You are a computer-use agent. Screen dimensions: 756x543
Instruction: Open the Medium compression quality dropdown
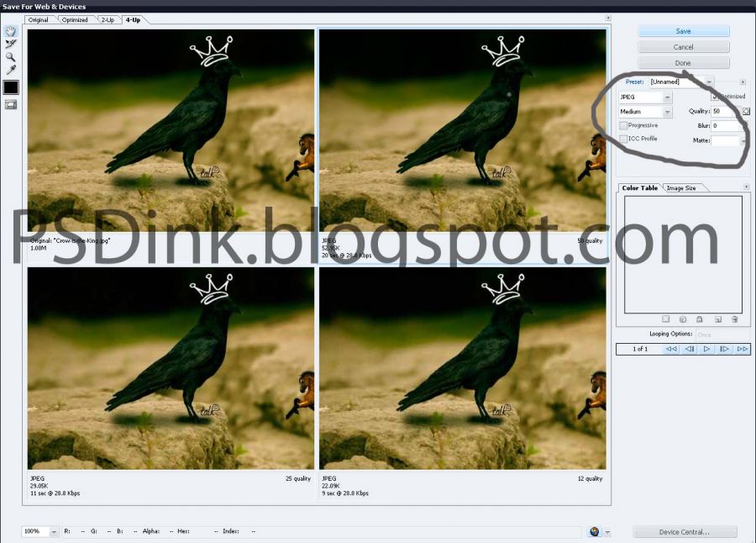645,112
